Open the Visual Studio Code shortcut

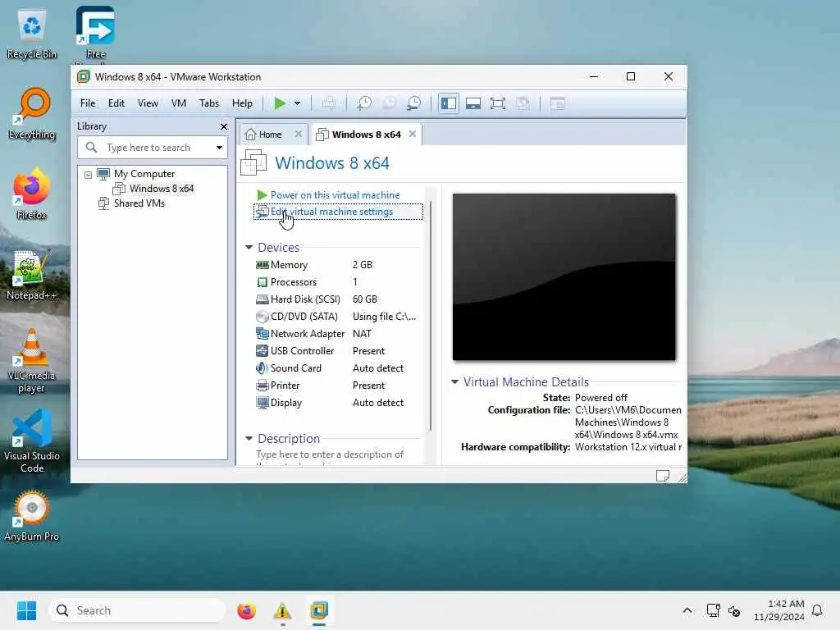pos(32,441)
